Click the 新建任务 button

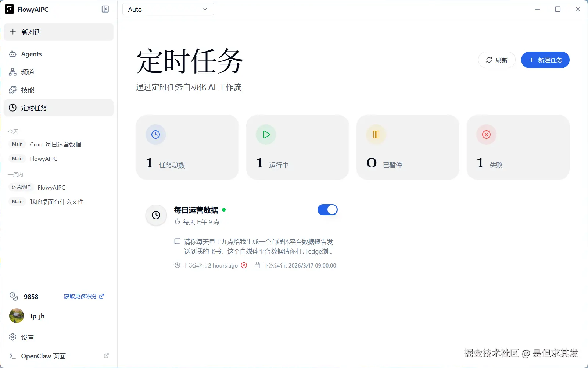[x=545, y=60]
